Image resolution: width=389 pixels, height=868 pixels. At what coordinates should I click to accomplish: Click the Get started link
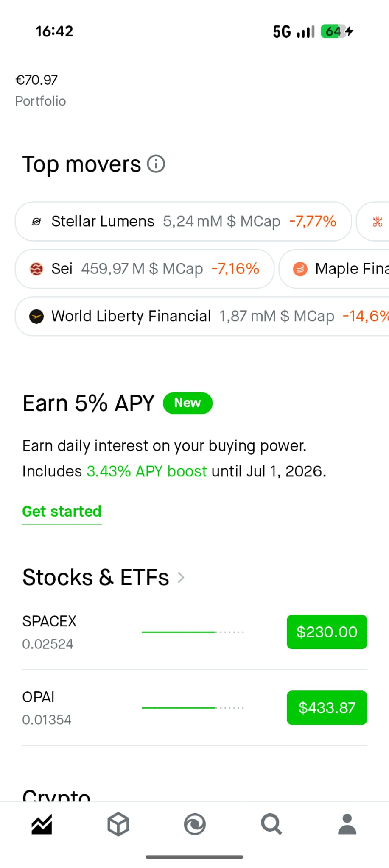pyautogui.click(x=62, y=512)
